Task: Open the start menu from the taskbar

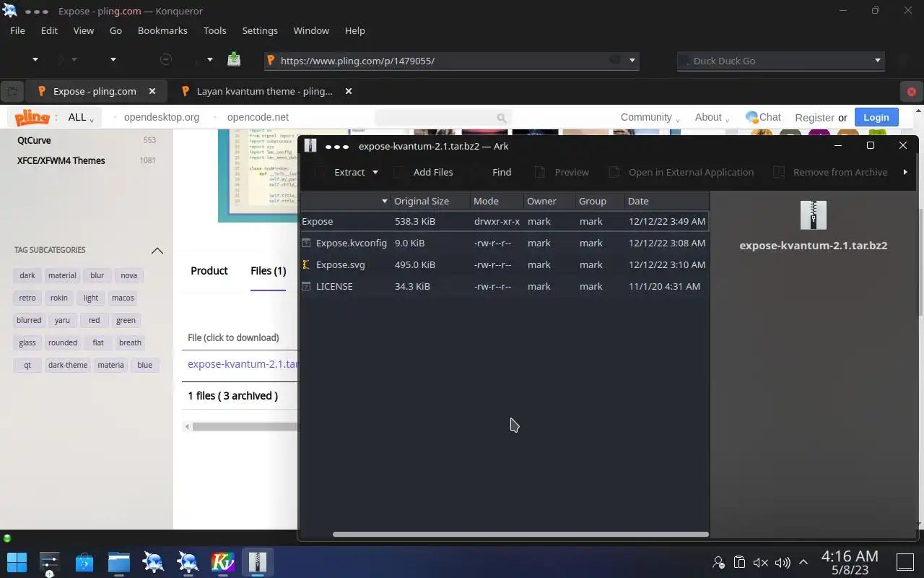Action: [x=17, y=562]
